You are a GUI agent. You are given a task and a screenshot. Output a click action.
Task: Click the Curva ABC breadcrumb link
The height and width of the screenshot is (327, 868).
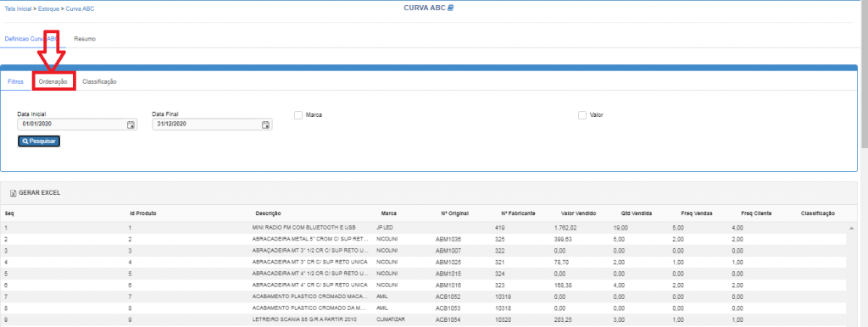pos(80,8)
